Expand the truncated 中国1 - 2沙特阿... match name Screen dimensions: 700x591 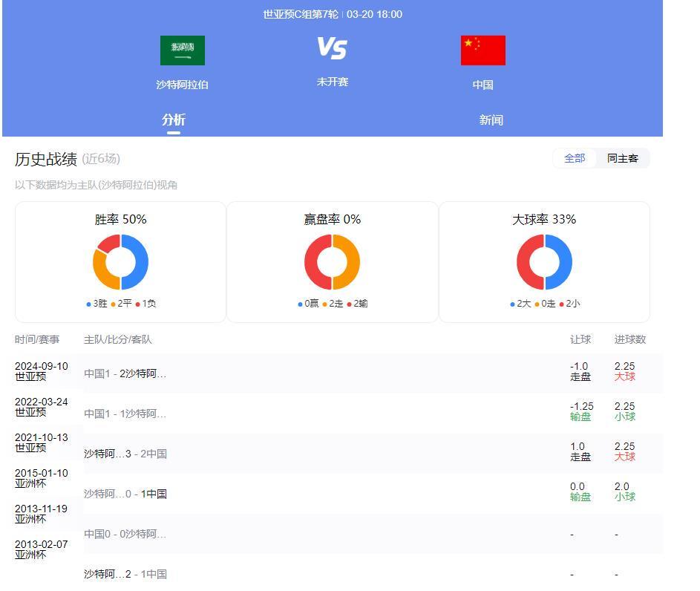(123, 373)
